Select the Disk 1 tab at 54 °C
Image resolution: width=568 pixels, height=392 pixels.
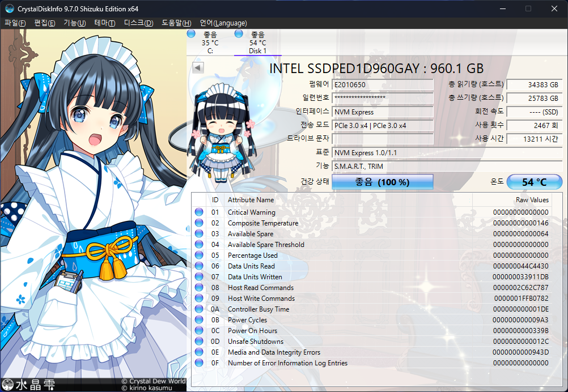257,42
